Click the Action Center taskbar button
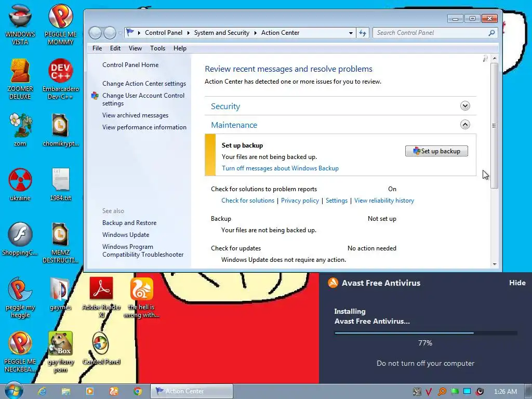This screenshot has width=532, height=399. pos(192,391)
